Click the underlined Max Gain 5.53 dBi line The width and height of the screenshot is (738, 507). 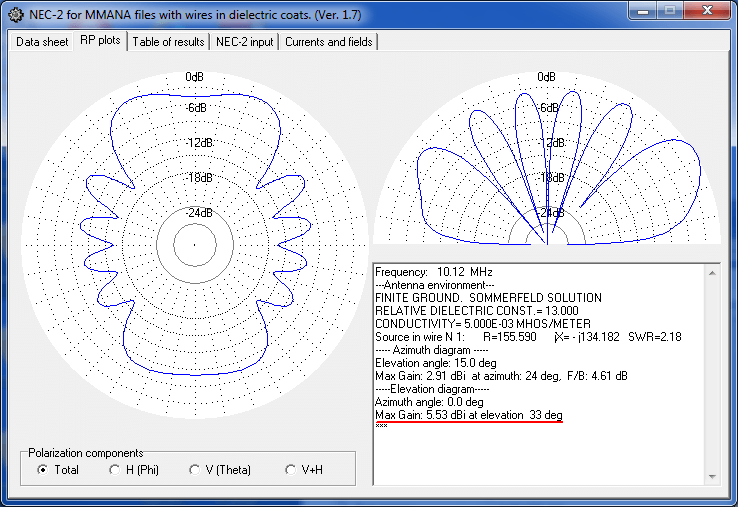(x=468, y=414)
